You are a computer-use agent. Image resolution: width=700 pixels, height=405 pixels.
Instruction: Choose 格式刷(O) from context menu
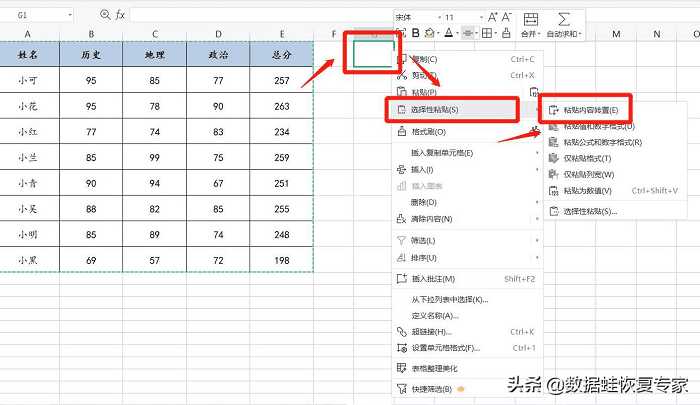pos(467,132)
